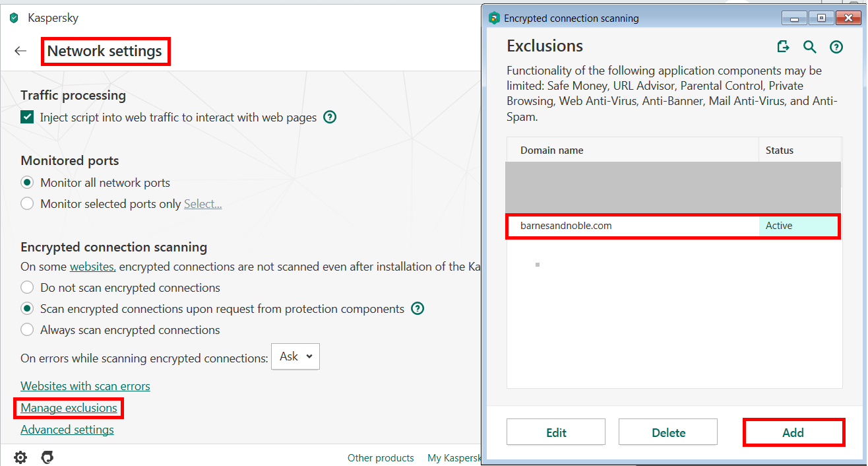Click the Add button in Exclusions

point(793,432)
